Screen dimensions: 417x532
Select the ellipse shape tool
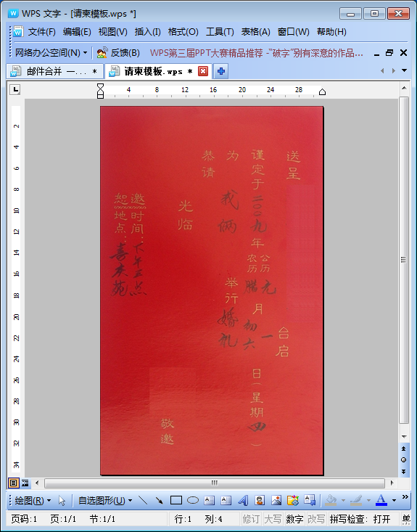click(x=193, y=500)
